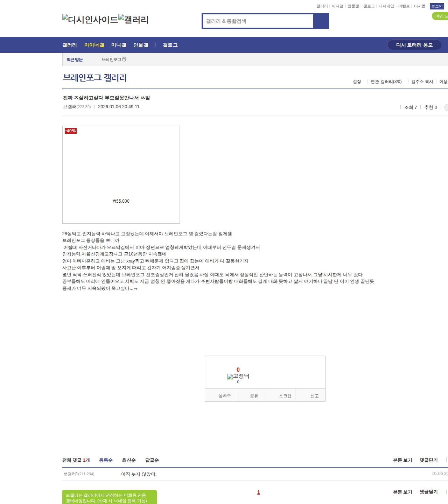Click the -40% discount badge on the ad
The image size is (448, 504).
(70, 131)
